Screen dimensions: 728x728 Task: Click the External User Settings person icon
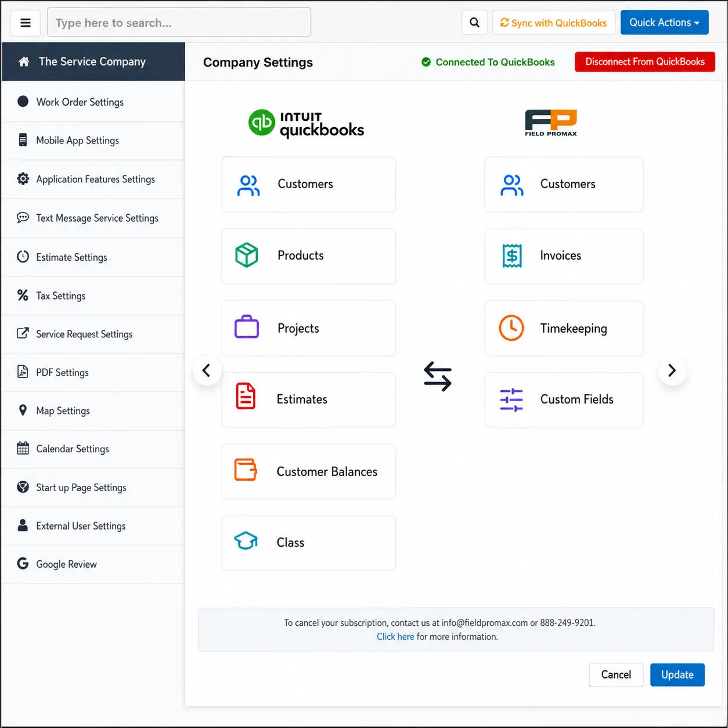tap(23, 525)
